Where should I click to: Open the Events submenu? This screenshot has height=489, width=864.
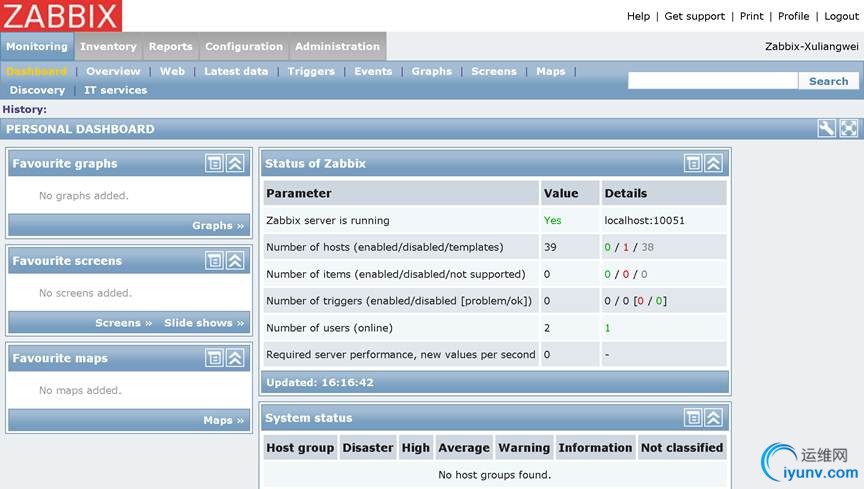pyautogui.click(x=373, y=71)
